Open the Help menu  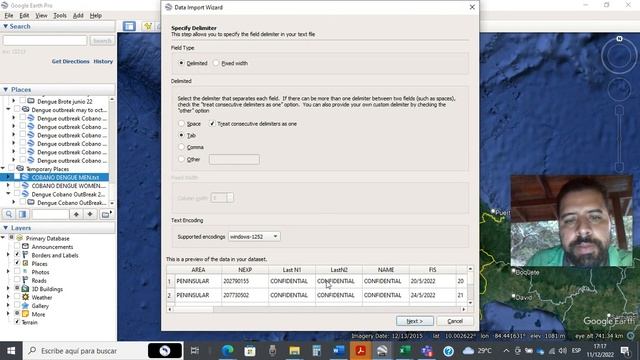coord(96,16)
